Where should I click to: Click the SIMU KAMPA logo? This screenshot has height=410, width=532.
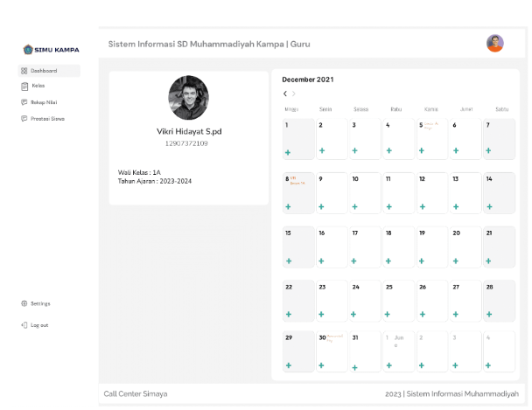tap(51, 50)
